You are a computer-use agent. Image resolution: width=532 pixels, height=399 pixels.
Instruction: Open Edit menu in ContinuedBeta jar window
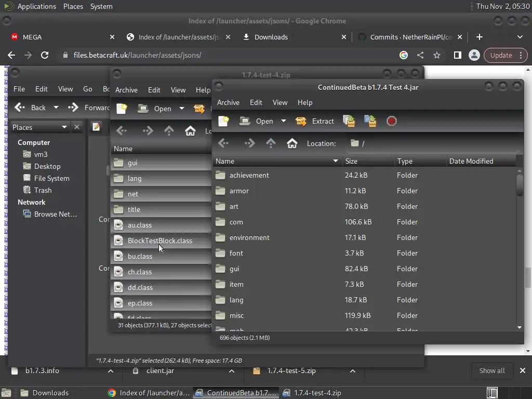256,102
